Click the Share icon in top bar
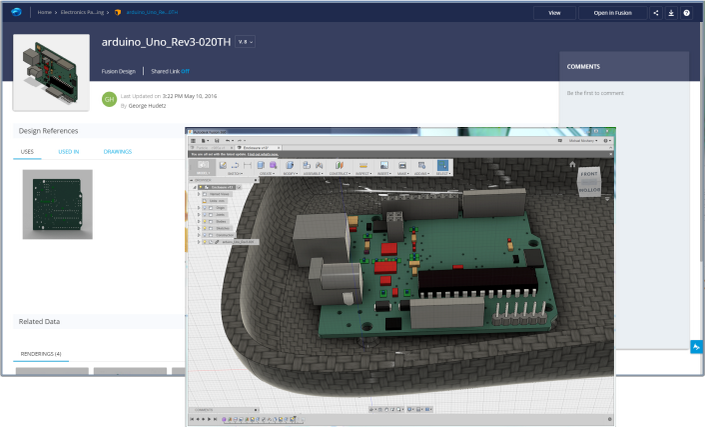705x427 pixels. tap(656, 13)
